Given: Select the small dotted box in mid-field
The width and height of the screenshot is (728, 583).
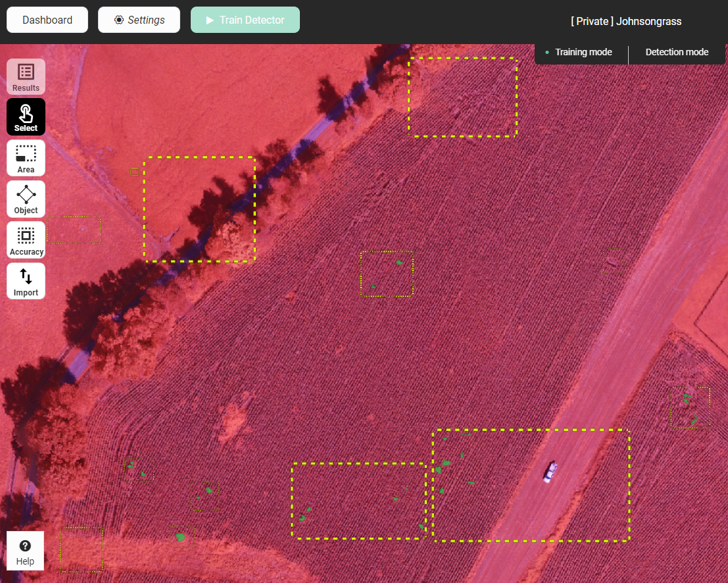Looking at the screenshot, I should tap(387, 274).
